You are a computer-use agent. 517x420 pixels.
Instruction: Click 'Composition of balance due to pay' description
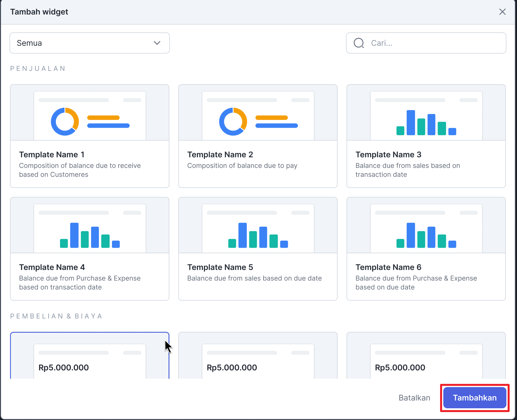(242, 166)
